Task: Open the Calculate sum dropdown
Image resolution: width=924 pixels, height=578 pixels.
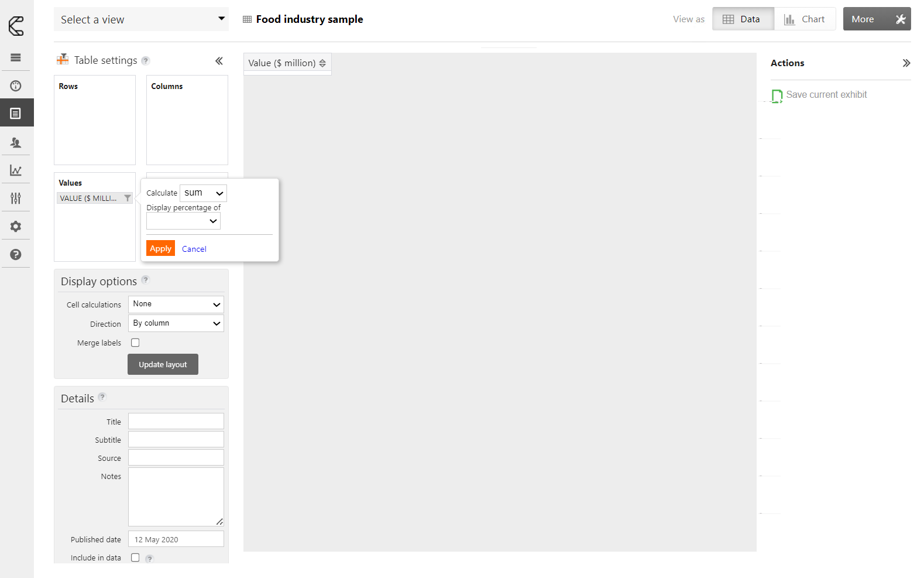Action: pyautogui.click(x=203, y=193)
